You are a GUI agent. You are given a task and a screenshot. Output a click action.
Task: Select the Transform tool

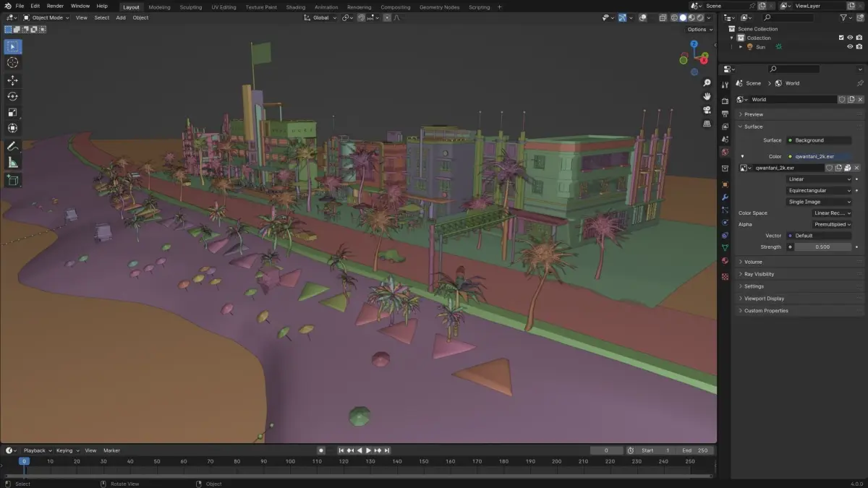13,128
